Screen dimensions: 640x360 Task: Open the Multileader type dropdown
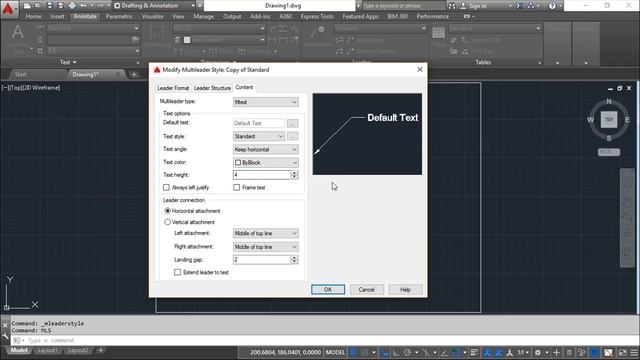pyautogui.click(x=265, y=102)
